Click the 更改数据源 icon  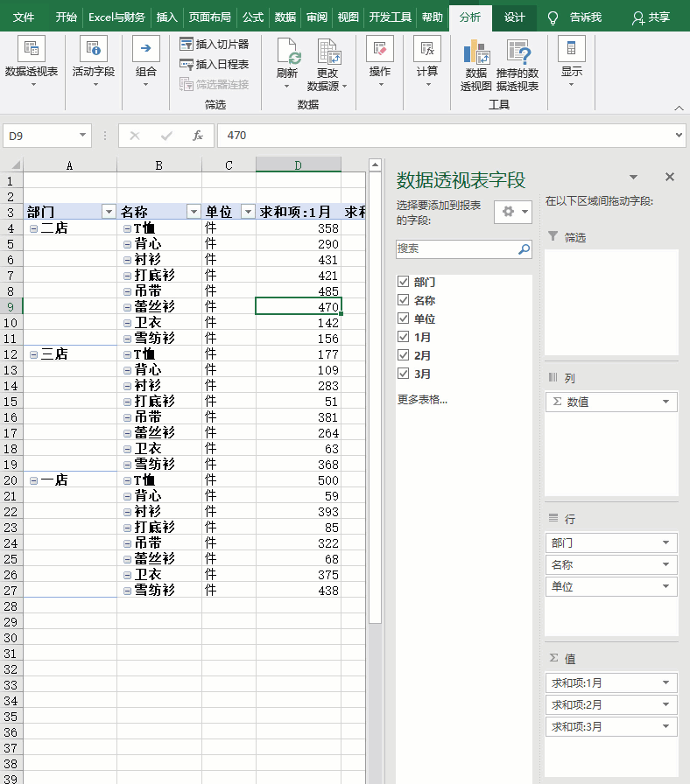tap(328, 51)
